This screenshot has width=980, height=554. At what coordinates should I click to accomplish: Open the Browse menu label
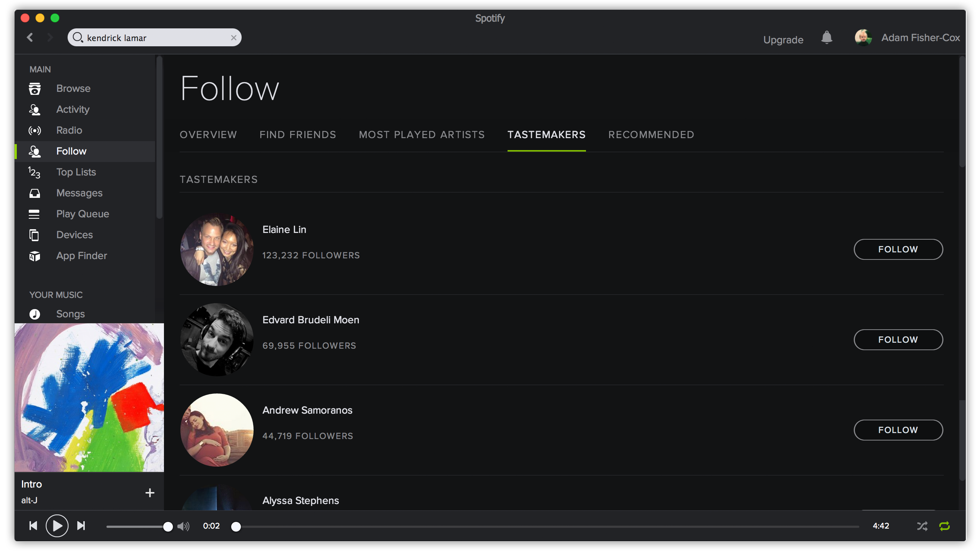tap(74, 88)
